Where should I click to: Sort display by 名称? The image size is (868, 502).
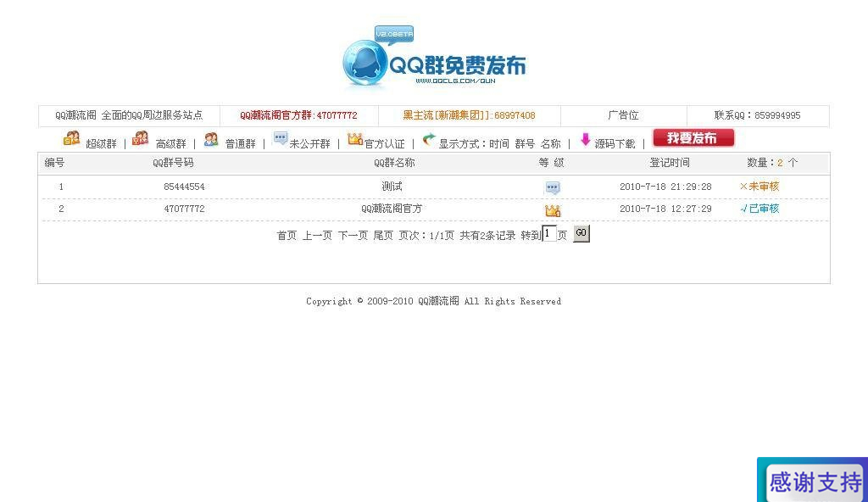(x=551, y=144)
